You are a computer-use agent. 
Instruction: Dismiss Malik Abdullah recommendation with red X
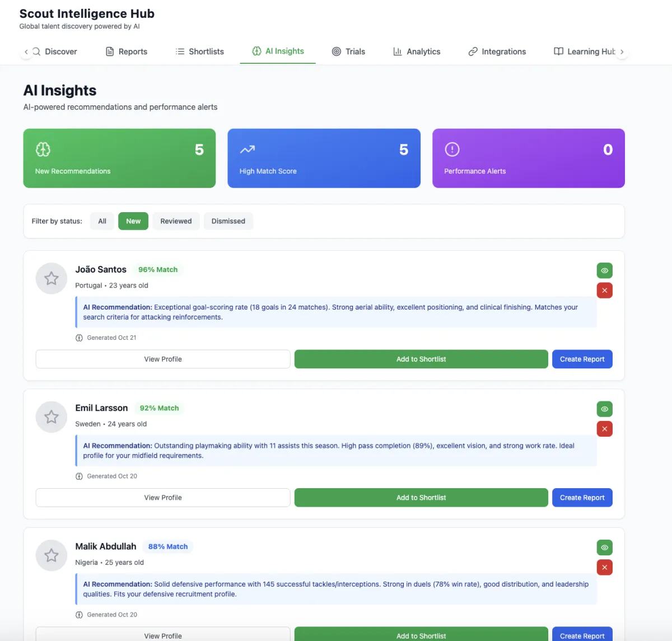pos(604,567)
